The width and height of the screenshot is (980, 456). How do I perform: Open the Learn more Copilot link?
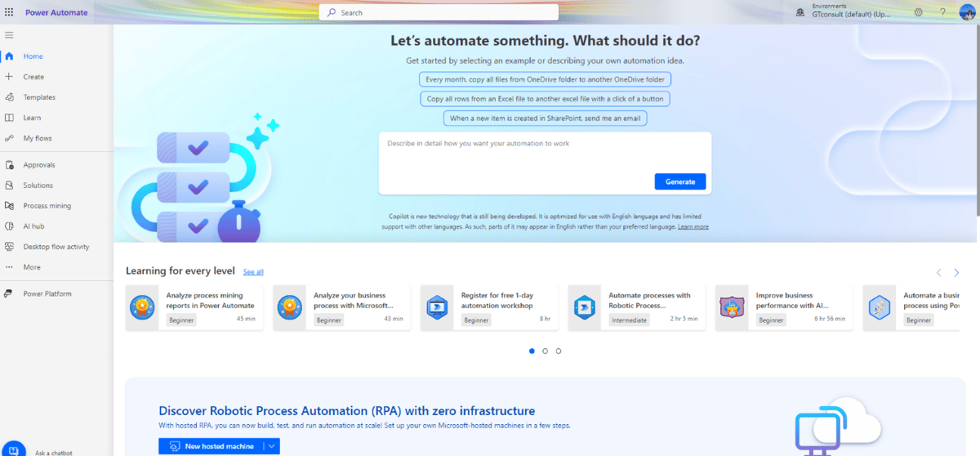click(693, 227)
